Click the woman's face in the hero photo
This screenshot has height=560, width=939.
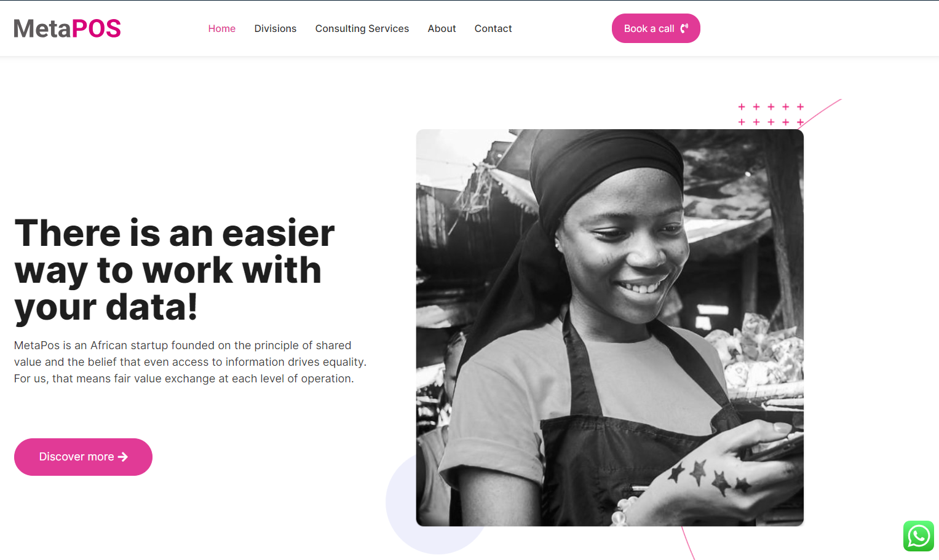pos(620,246)
